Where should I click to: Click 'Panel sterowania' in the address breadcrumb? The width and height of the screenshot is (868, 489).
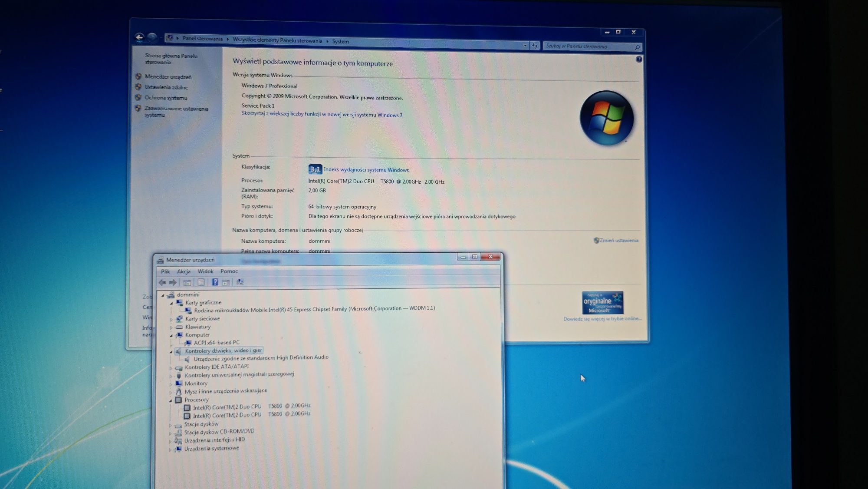(x=202, y=39)
